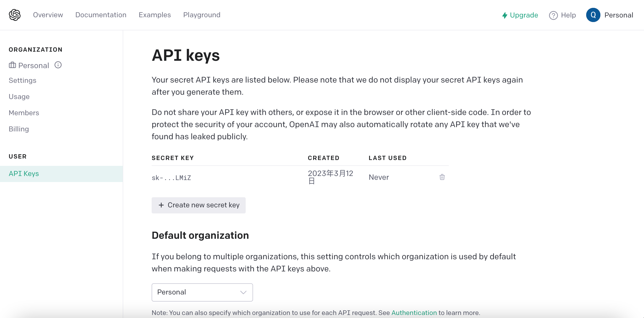Click the Upgrade link
The height and width of the screenshot is (318, 644).
coord(524,15)
